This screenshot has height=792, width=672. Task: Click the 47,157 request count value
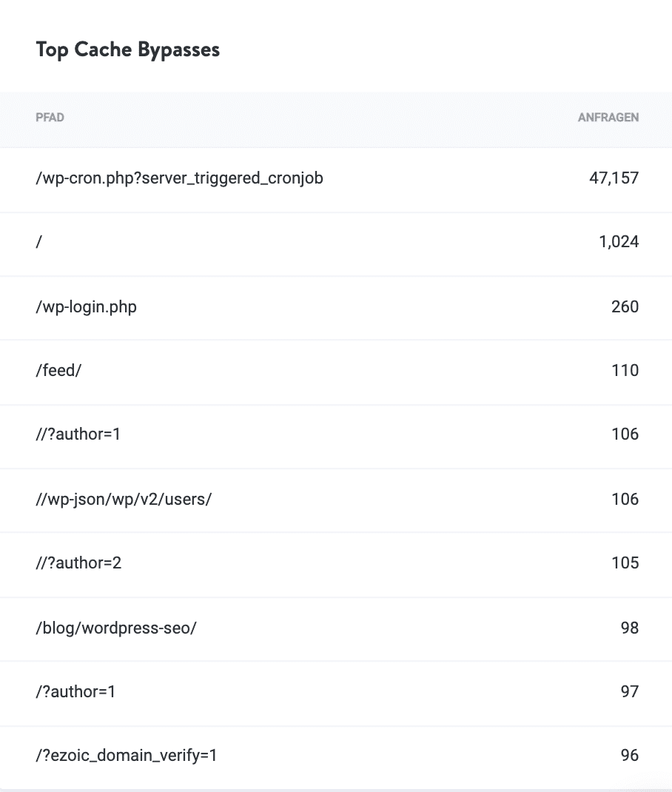click(x=614, y=178)
